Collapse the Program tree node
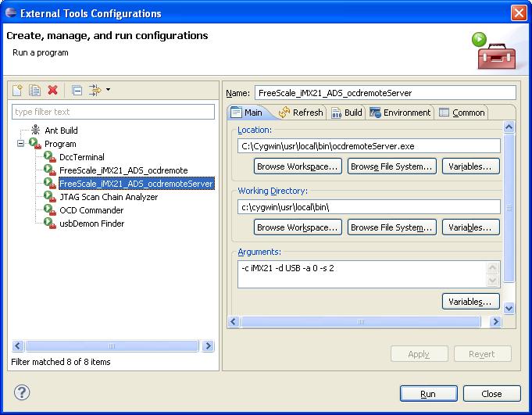The width and height of the screenshot is (532, 415). point(20,144)
